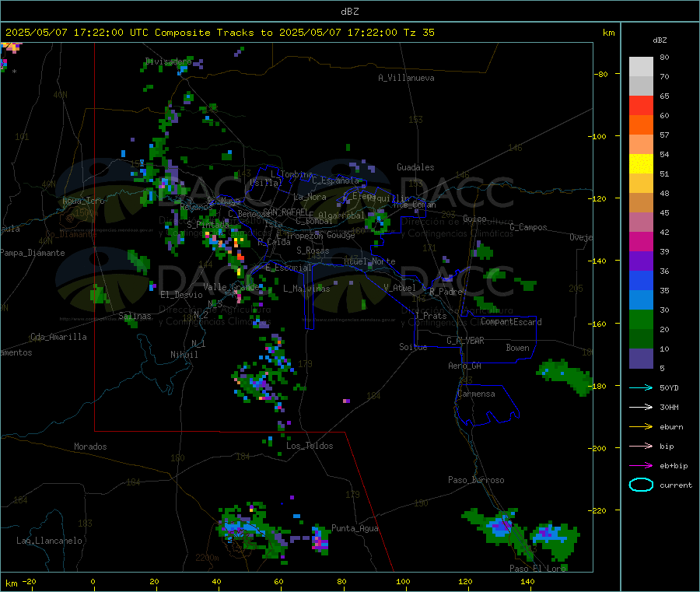
Task: Select the pink bip arrow in legend
Action: pyautogui.click(x=641, y=446)
